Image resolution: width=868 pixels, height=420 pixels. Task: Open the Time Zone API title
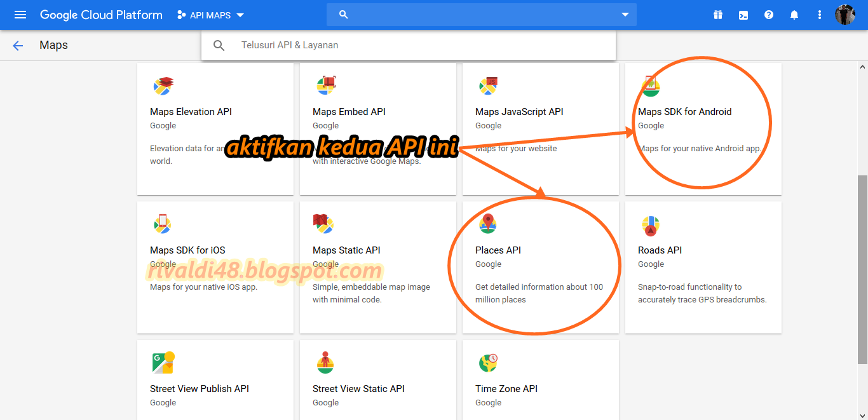[506, 389]
